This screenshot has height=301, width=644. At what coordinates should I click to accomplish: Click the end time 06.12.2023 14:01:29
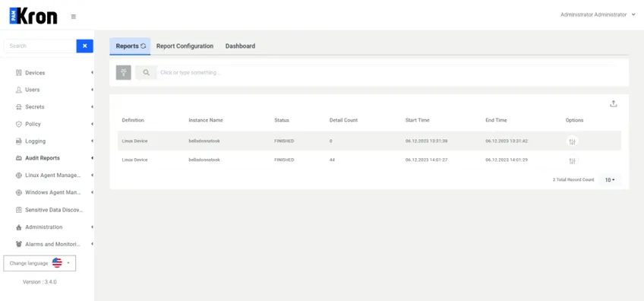click(x=507, y=160)
